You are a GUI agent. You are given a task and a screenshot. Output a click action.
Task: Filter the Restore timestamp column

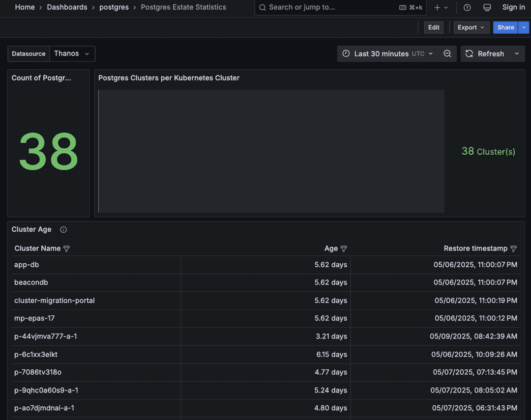tap(513, 249)
